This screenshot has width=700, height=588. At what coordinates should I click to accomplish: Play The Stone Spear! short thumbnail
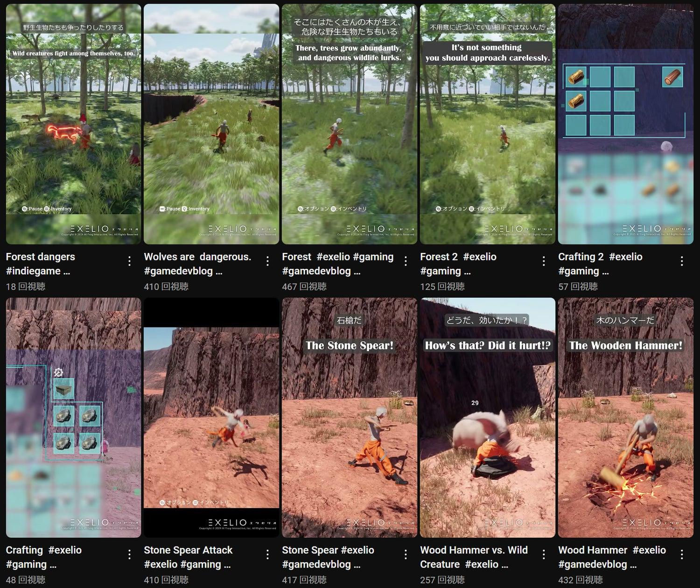[x=350, y=418]
